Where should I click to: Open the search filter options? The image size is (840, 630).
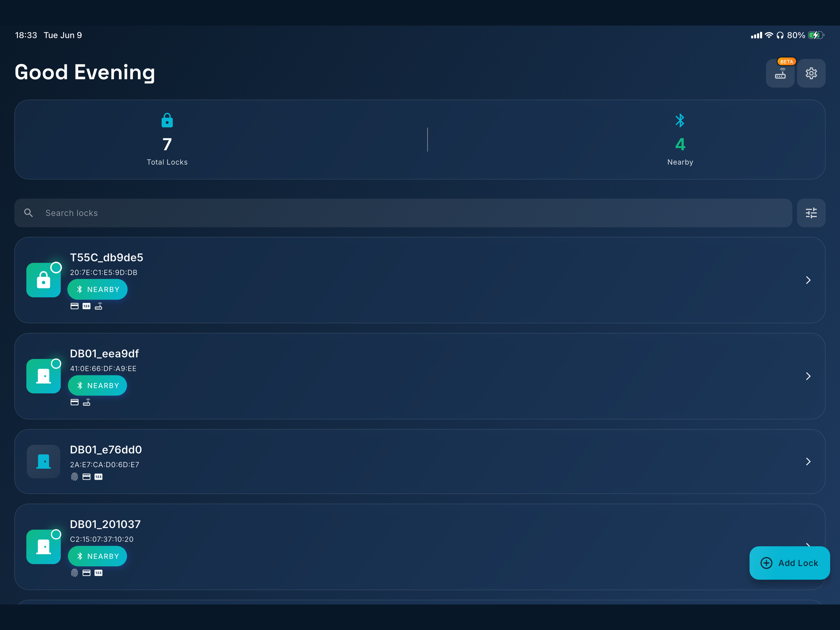(x=811, y=213)
